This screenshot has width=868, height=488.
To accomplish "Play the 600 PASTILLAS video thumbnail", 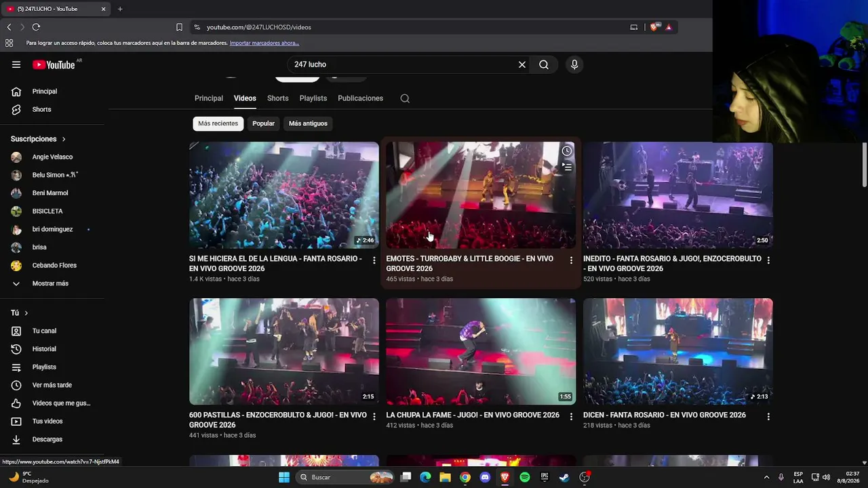I will (284, 352).
